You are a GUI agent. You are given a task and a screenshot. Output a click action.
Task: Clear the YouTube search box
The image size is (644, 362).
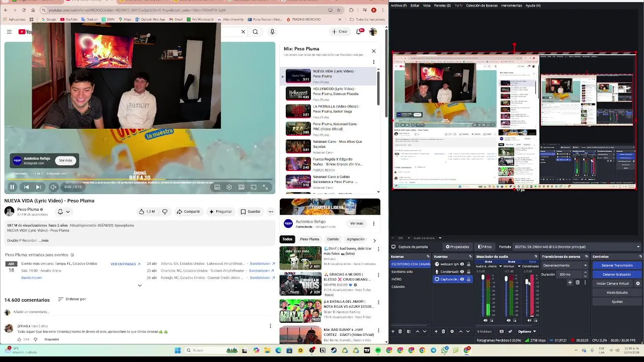coord(243,32)
